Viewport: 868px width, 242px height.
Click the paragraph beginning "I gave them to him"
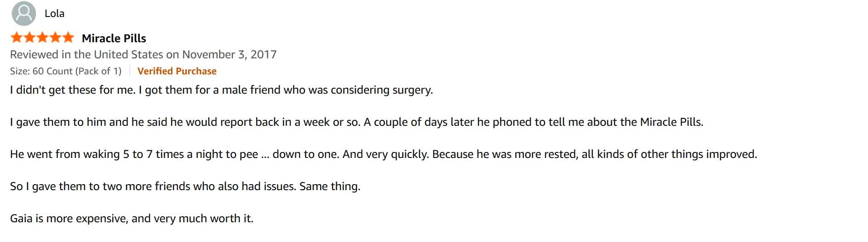(357, 122)
